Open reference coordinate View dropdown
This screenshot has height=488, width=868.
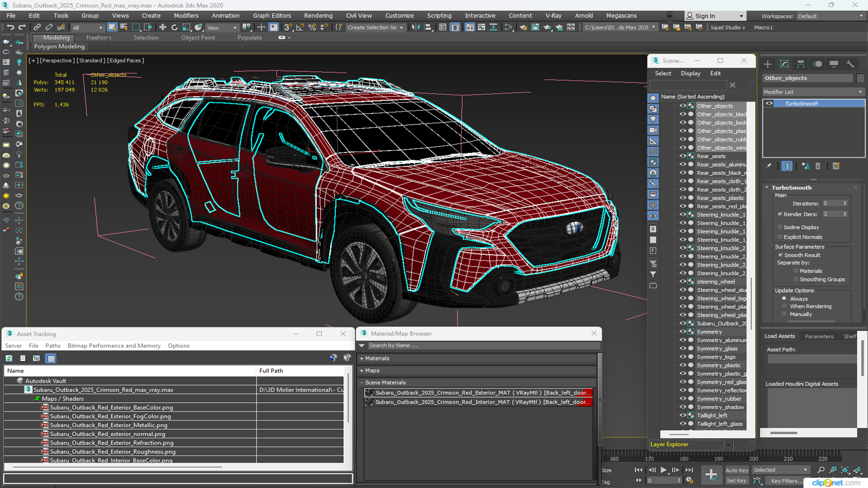click(x=222, y=28)
